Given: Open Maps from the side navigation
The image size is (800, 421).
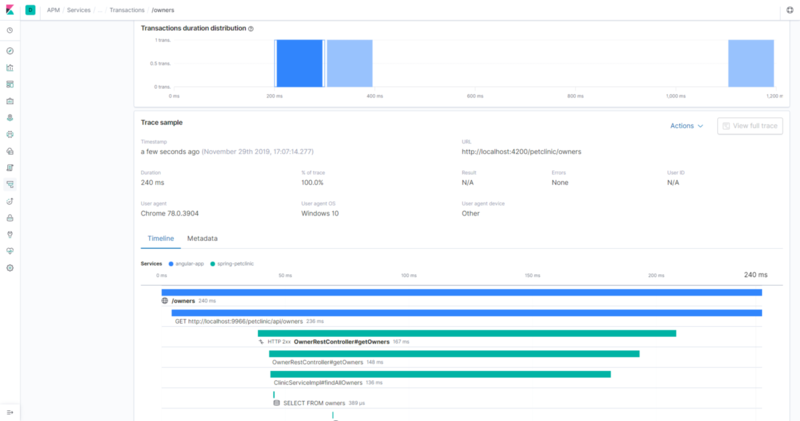Looking at the screenshot, I should point(10,118).
